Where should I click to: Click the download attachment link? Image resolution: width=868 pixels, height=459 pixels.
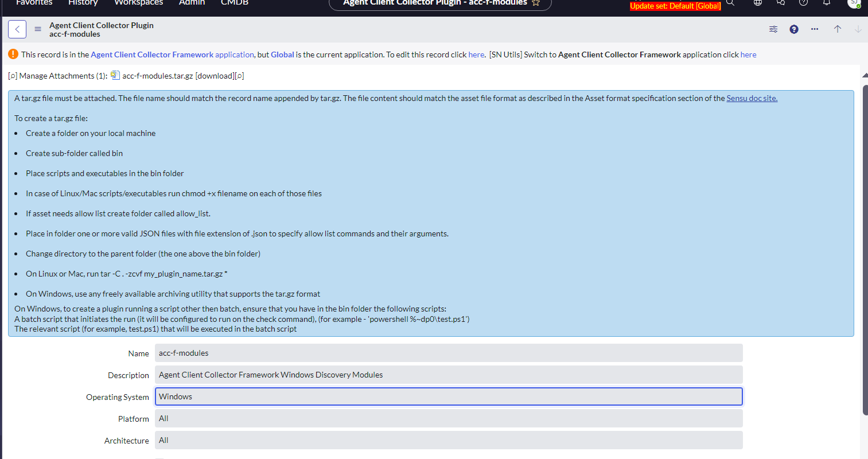tap(215, 76)
